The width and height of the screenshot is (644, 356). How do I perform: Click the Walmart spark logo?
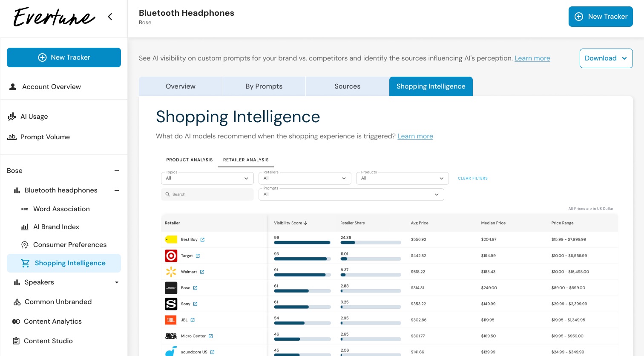171,272
